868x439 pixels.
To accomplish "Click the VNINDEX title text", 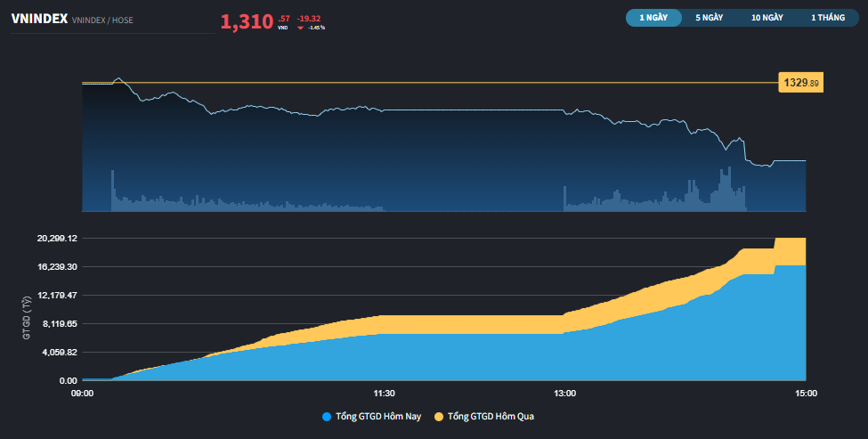I will tap(39, 19).
